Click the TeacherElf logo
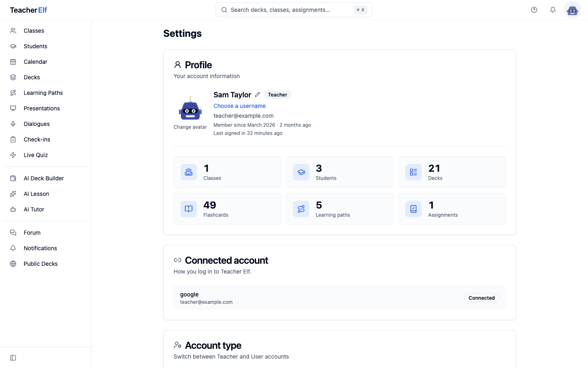The image size is (588, 368). pyautogui.click(x=29, y=10)
